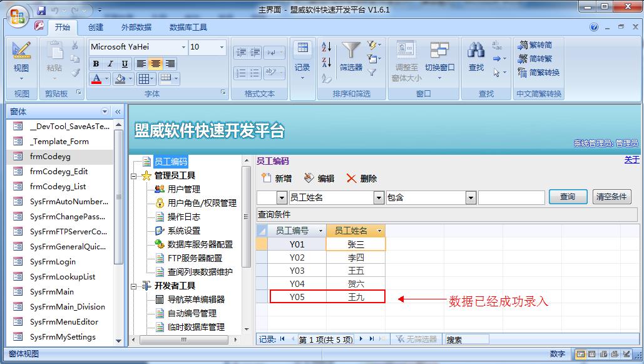Open 系统设置 in the tree
This screenshot has width=644, height=364.
click(183, 231)
